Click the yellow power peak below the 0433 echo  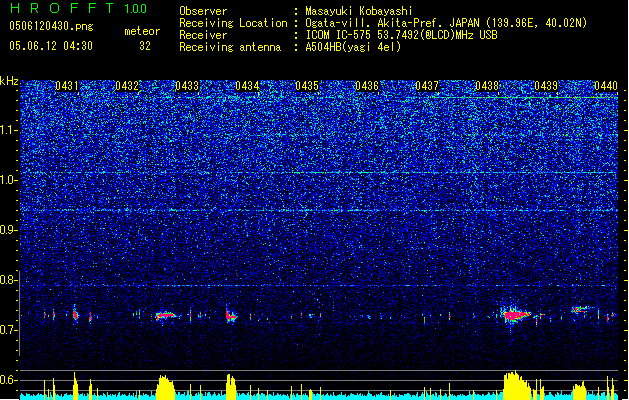(165, 387)
